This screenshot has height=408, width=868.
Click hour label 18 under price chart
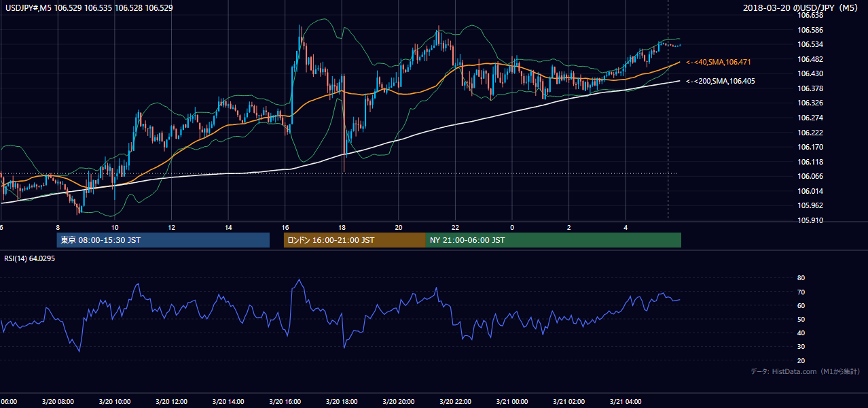[342, 227]
